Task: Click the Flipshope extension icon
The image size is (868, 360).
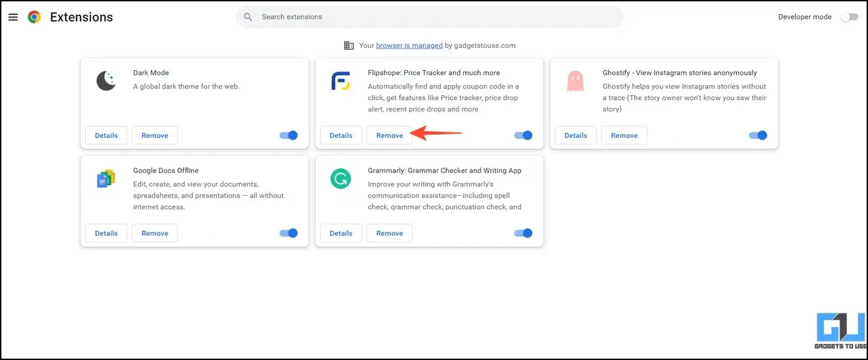Action: 341,81
